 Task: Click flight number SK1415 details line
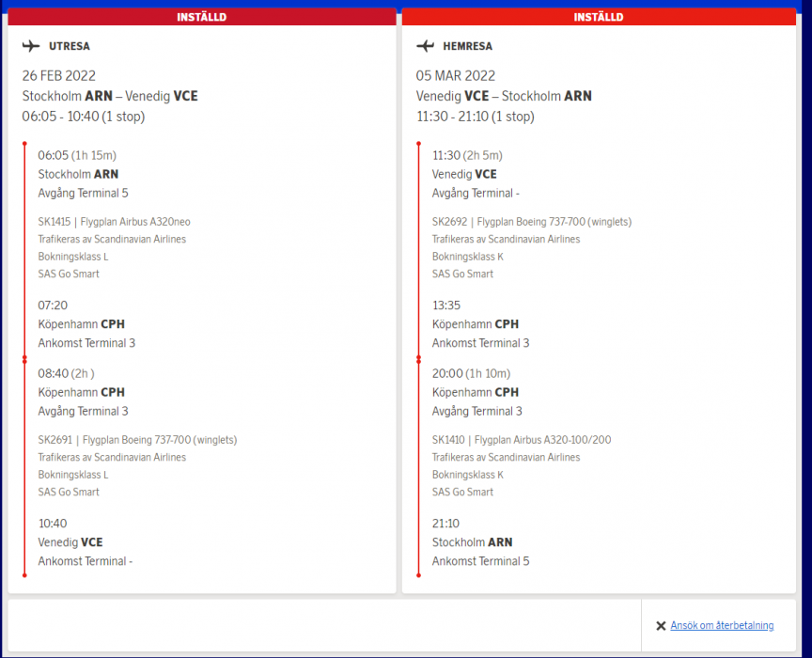tap(114, 222)
